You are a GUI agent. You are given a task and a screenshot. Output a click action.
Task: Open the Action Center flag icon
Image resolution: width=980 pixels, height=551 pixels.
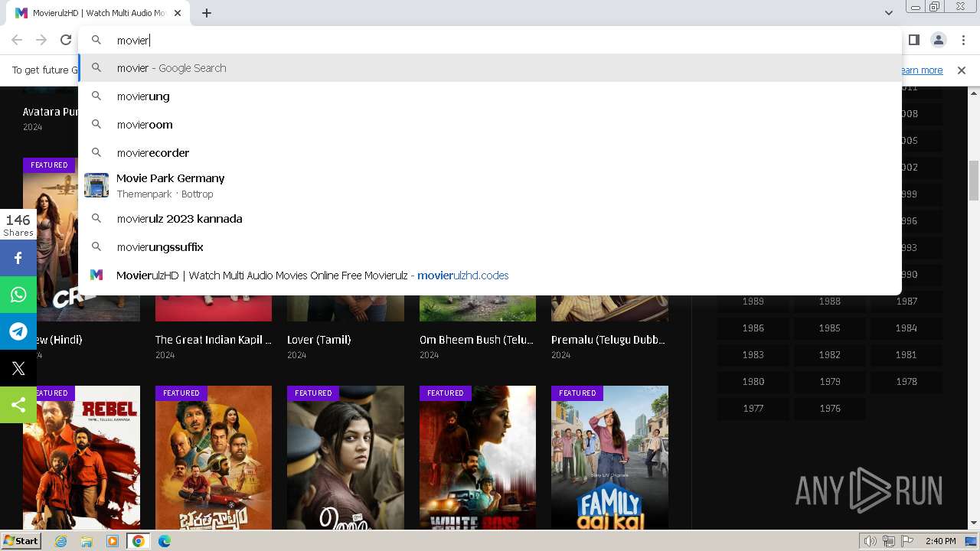click(x=907, y=541)
